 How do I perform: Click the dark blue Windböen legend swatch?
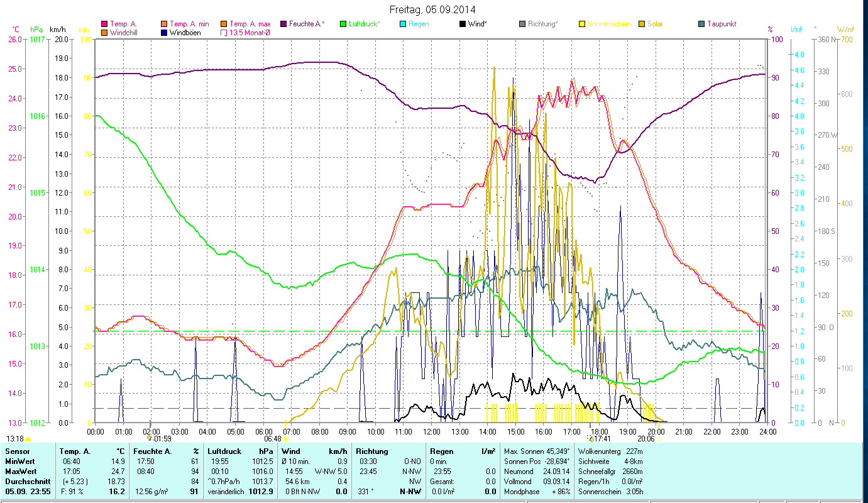[164, 33]
